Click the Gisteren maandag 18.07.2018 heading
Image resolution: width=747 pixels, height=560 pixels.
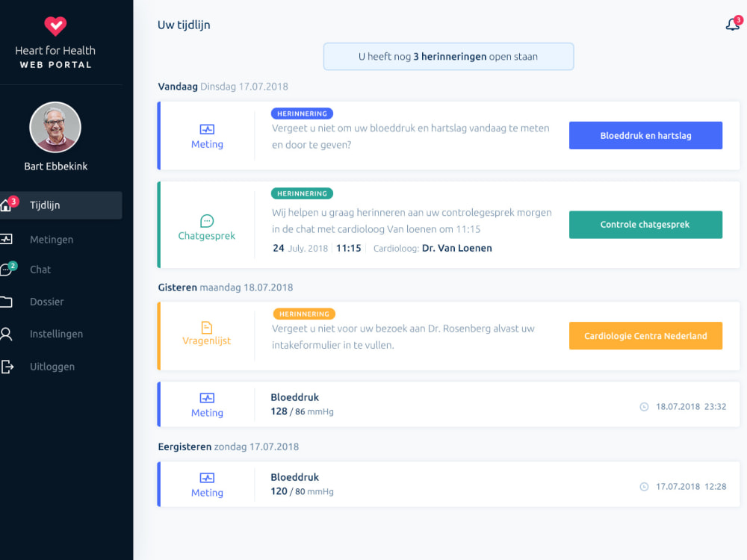point(226,287)
